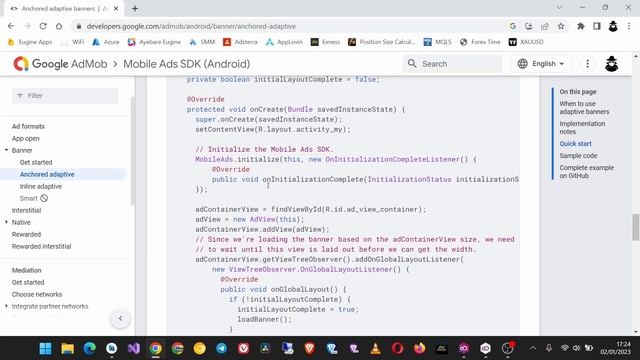Open Rewarded interstitial page
The image size is (640, 360).
coord(41,247)
